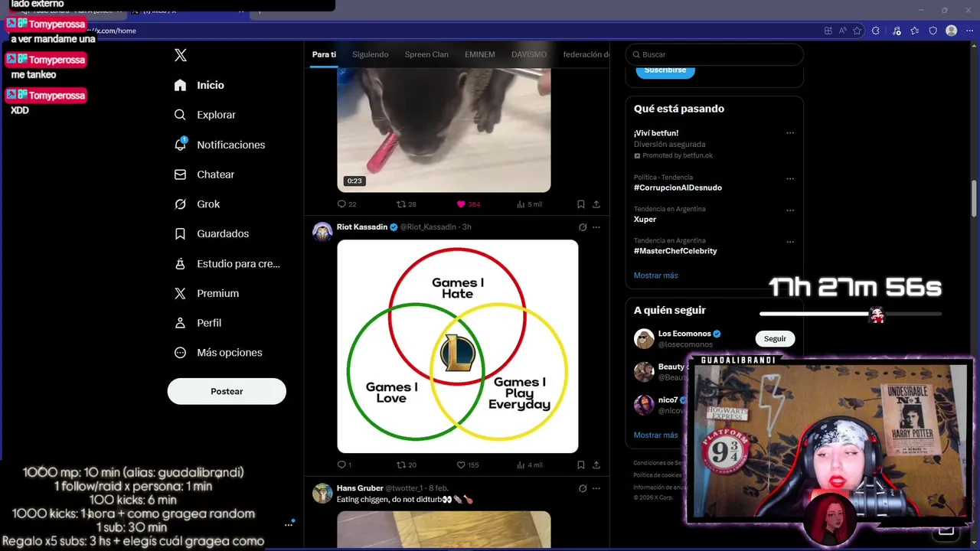
Task: Click Mostrar más under A quién seguir
Action: pyautogui.click(x=655, y=435)
